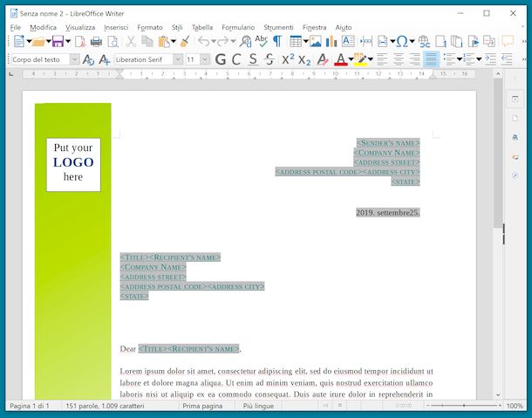
Task: Click the Copy icon
Action: click(147, 41)
